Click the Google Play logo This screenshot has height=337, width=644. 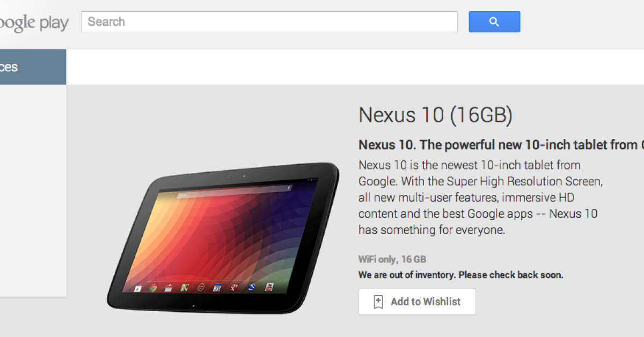point(34,23)
